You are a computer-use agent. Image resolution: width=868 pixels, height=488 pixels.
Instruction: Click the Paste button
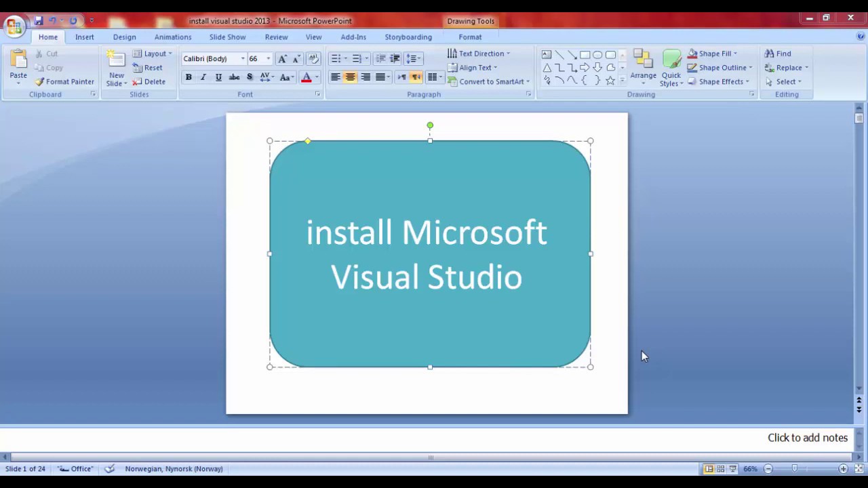coord(18,67)
